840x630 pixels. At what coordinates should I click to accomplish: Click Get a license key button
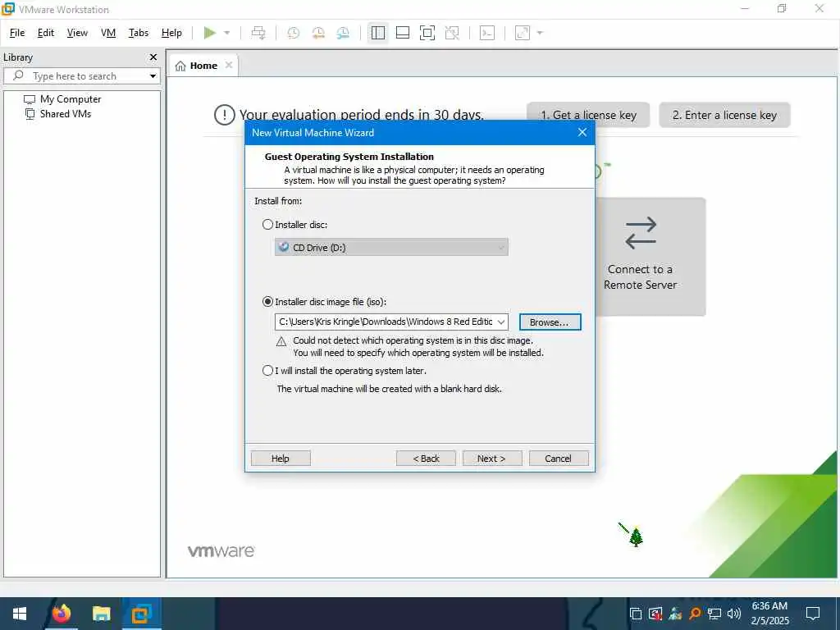[588, 115]
